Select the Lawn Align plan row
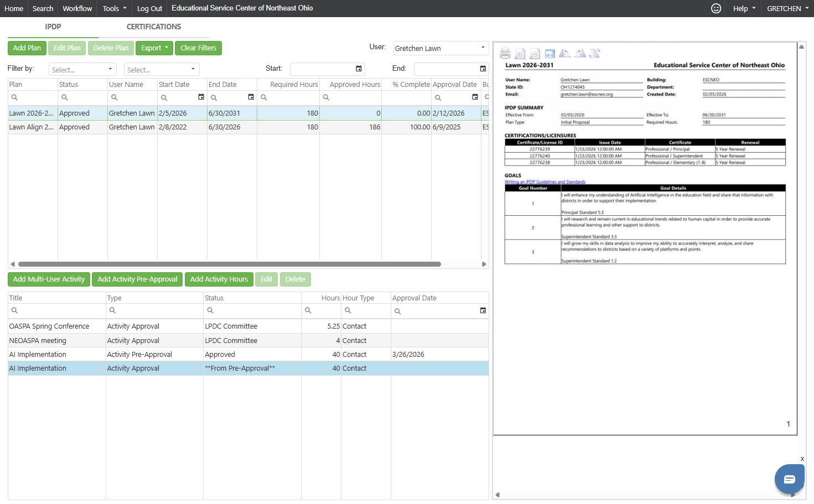This screenshot has height=504, width=814. click(x=248, y=127)
